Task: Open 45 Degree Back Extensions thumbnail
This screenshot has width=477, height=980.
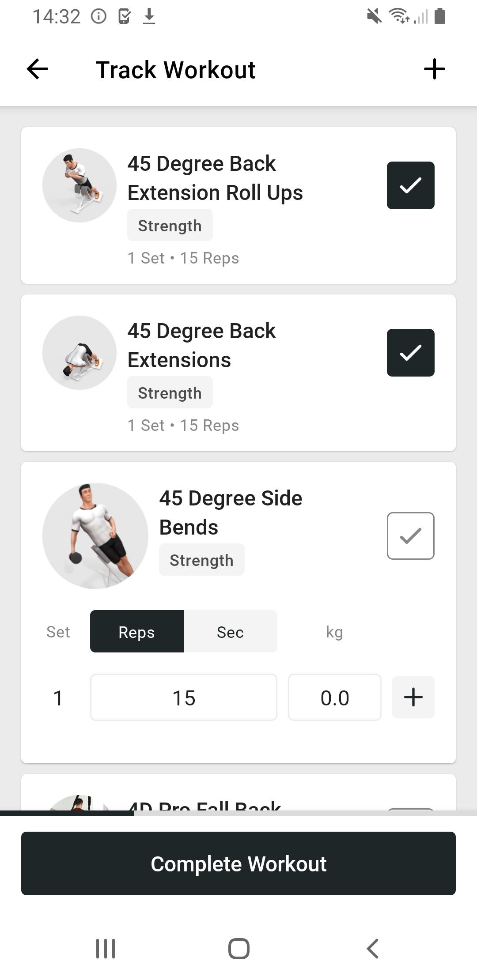Action: pyautogui.click(x=79, y=353)
